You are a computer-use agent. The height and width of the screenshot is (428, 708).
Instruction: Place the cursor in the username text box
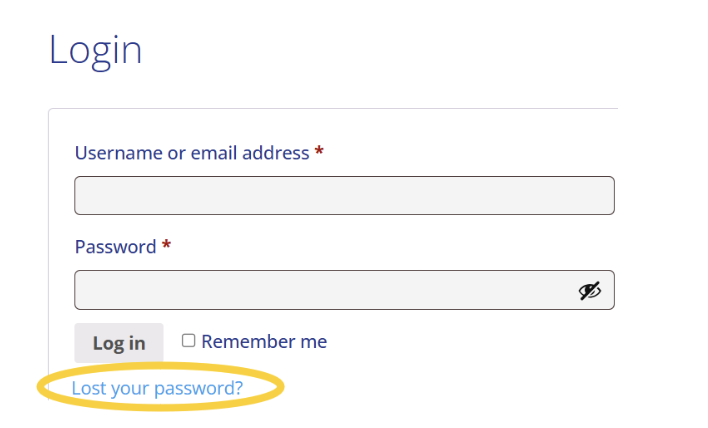pyautogui.click(x=344, y=196)
